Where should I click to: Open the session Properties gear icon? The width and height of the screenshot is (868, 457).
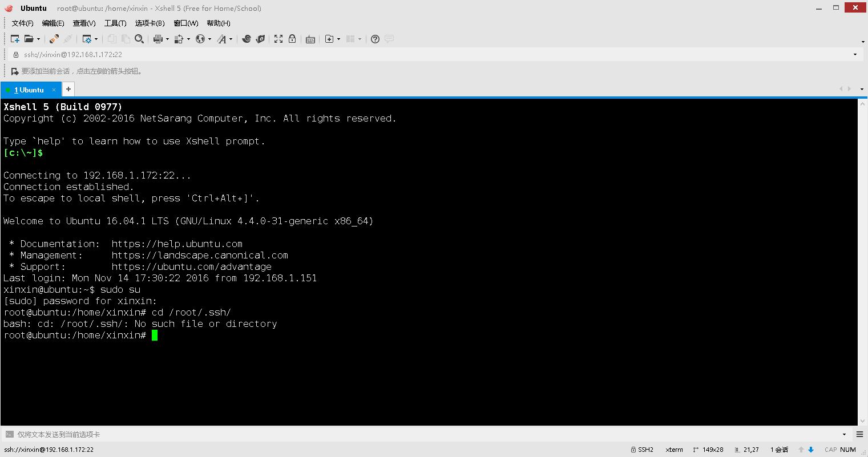click(87, 39)
